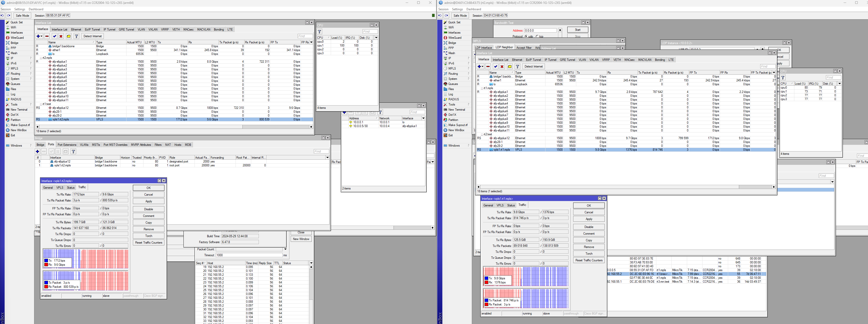Click yellow Comment icon in right rt2.mpls Interface List

click(510, 66)
